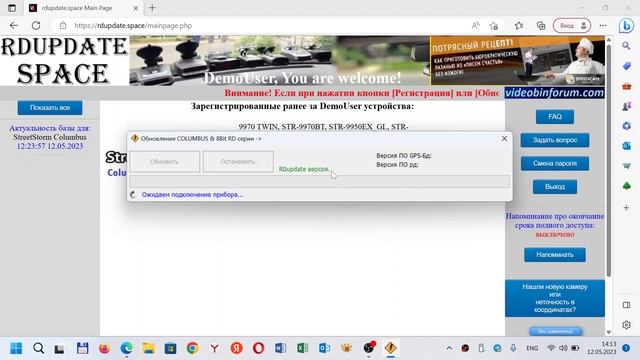Viewport: 640px width, 360px height.
Task: Open the taskbar clock and date
Action: pos(602,348)
